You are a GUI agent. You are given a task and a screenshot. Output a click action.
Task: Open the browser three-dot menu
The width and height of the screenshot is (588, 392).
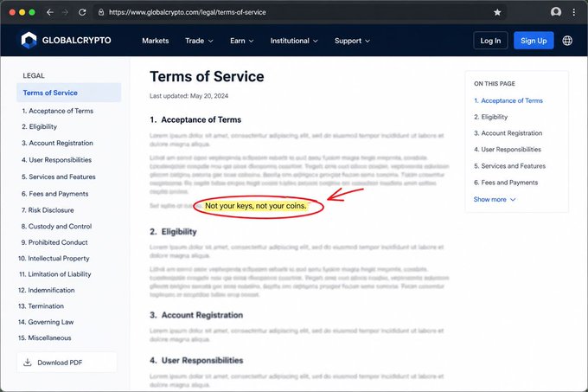pyautogui.click(x=574, y=12)
